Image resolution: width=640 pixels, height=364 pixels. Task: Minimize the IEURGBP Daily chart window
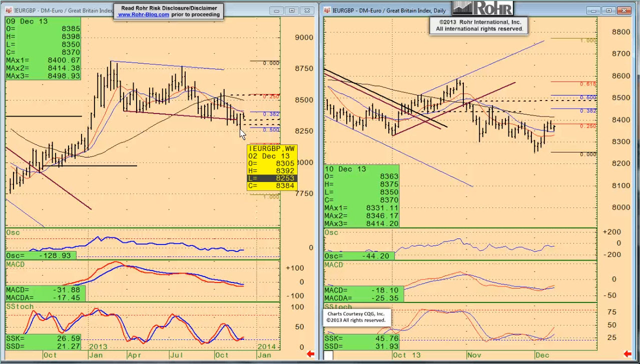coord(595,10)
